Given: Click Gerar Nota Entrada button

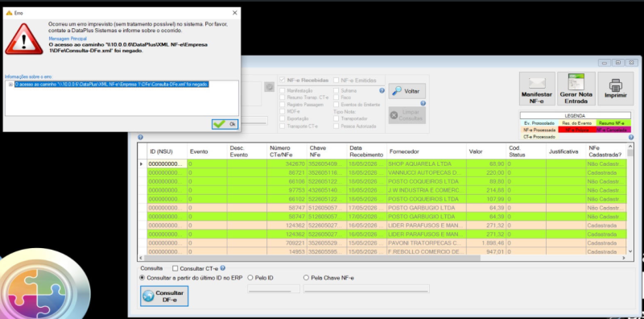Looking at the screenshot, I should tap(576, 89).
